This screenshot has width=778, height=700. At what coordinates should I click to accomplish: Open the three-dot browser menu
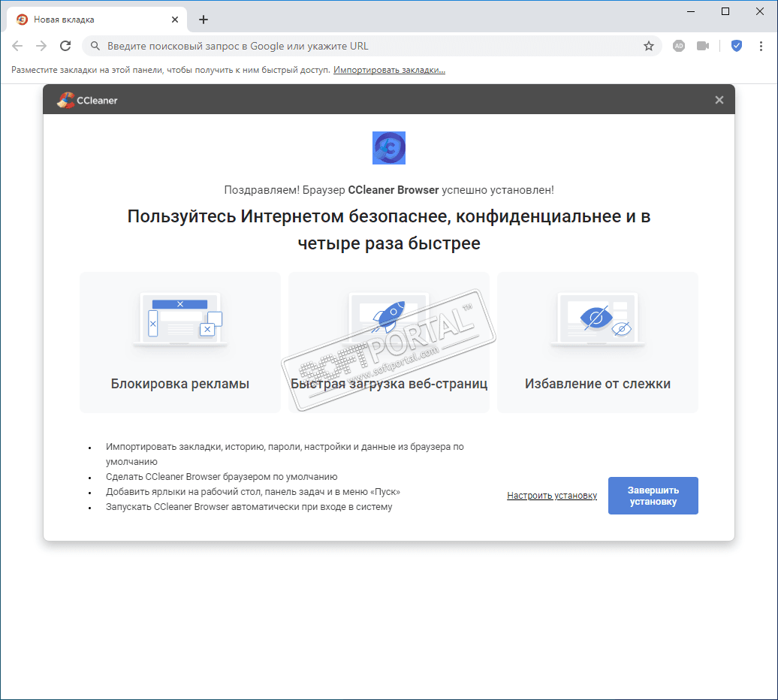pos(761,46)
